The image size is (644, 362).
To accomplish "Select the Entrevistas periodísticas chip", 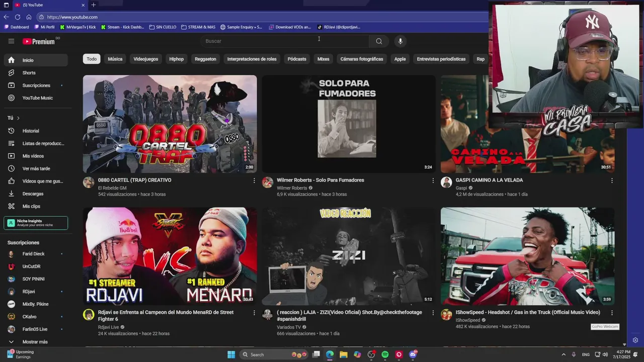I will 441,59.
